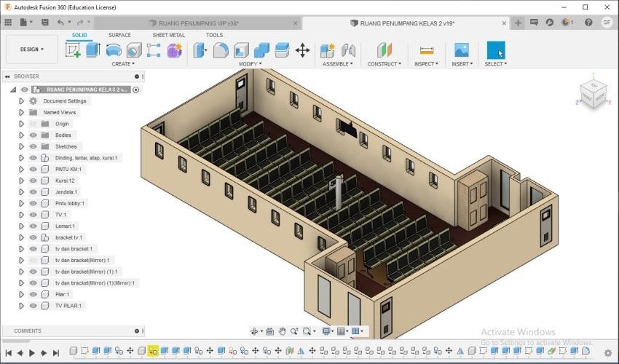Collapse the BROWSER panel arrows
Screen dimensions: 619x364
pyautogui.click(x=7, y=76)
